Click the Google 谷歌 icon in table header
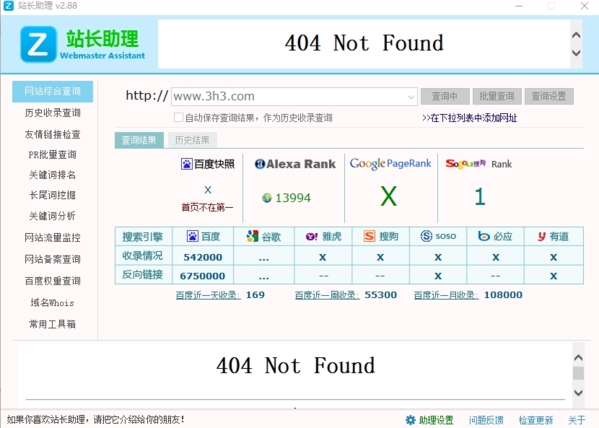This screenshot has height=428, width=599. point(252,236)
